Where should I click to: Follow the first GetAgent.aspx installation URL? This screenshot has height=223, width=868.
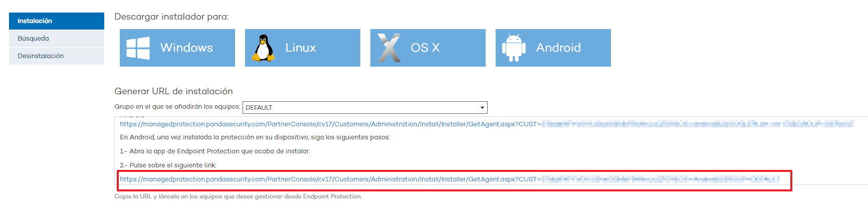pos(330,124)
